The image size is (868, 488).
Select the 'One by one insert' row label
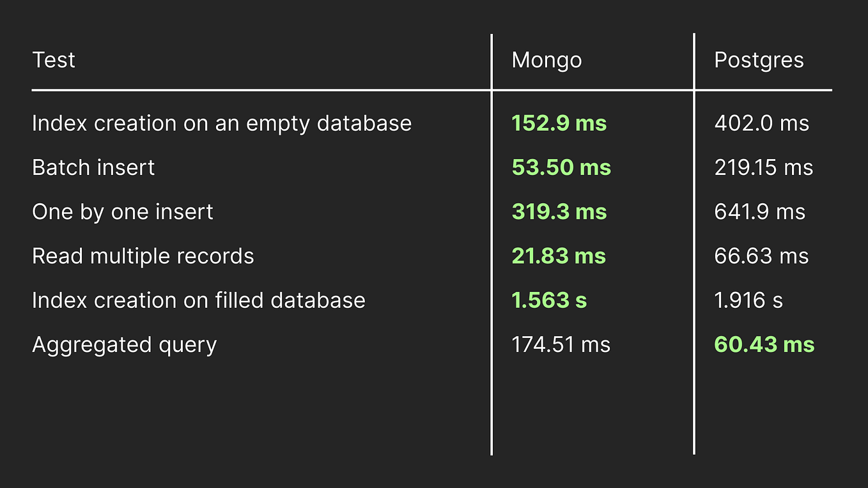[x=123, y=211]
